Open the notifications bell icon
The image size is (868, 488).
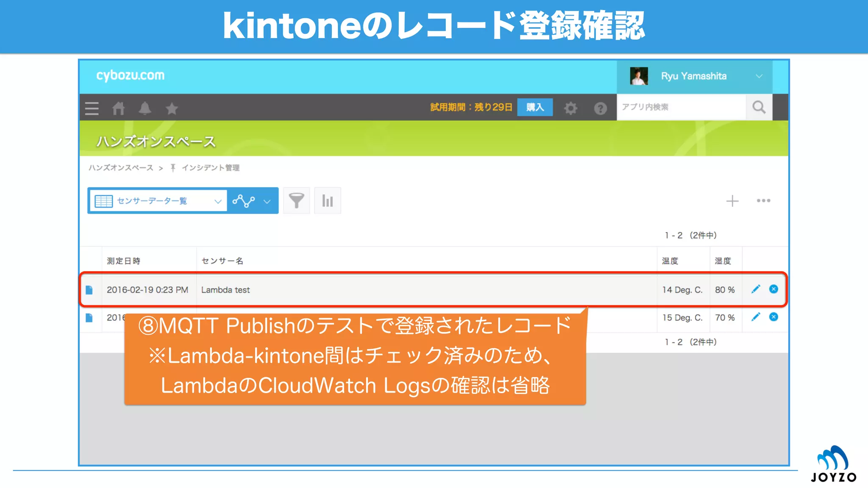pyautogui.click(x=145, y=108)
